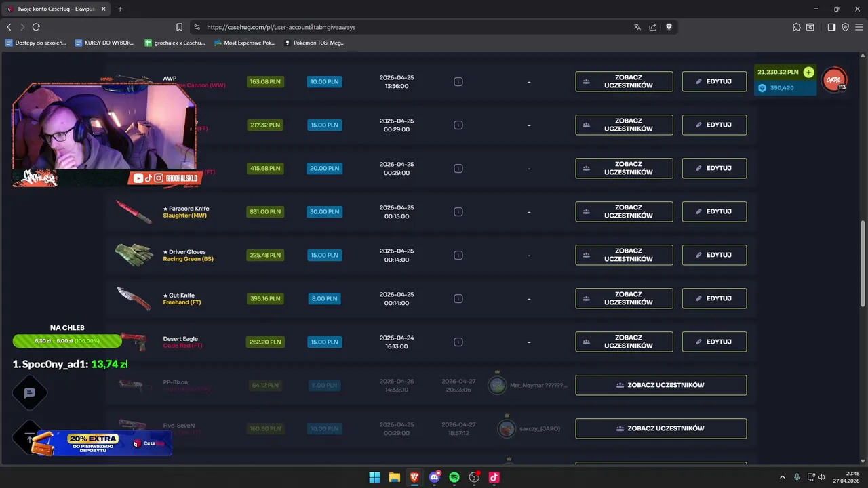The width and height of the screenshot is (868, 488).
Task: Edit the Paracord Knife giveaway
Action: [714, 211]
